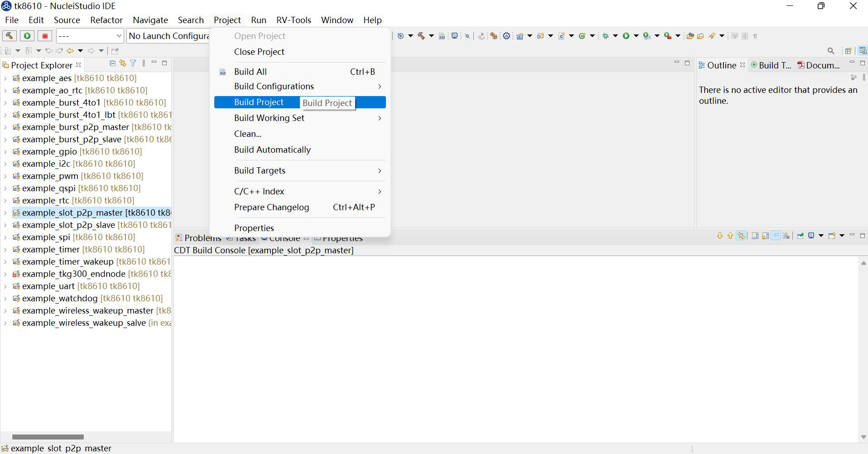The height and width of the screenshot is (454, 868).
Task: Toggle Build Automatically in Project menu
Action: tap(272, 150)
